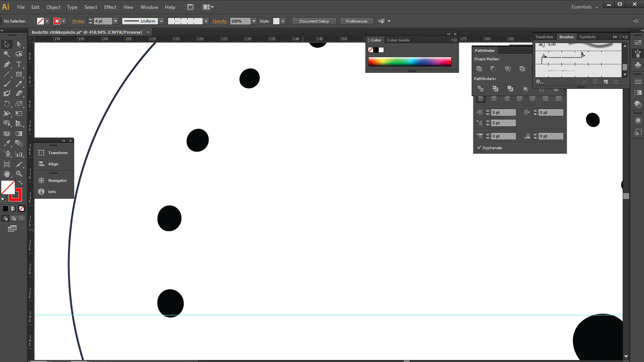The width and height of the screenshot is (644, 362).
Task: Pick a color from the spectrum bar
Action: 410,62
